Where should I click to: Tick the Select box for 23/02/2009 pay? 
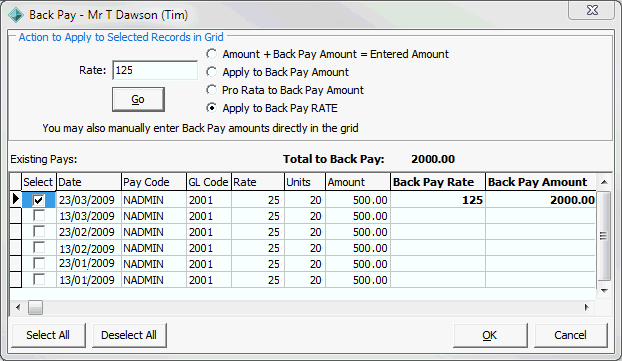coord(39,232)
